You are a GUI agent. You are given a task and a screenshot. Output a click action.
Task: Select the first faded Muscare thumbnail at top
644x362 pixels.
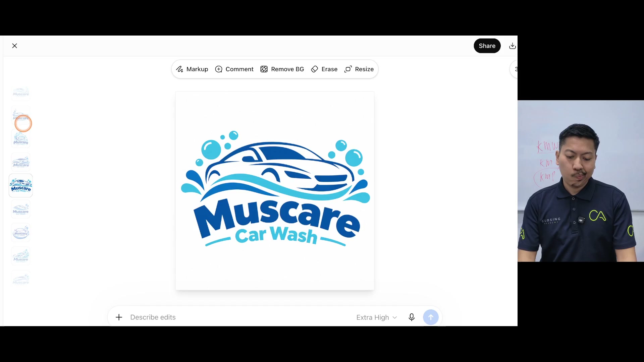(21, 92)
